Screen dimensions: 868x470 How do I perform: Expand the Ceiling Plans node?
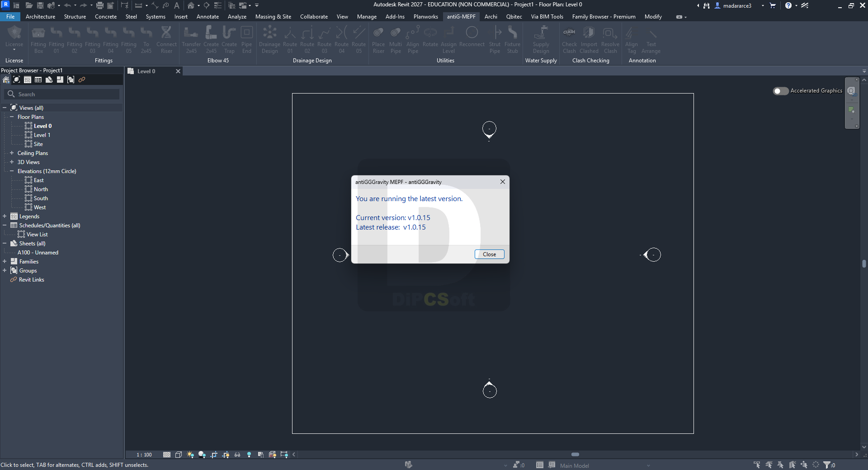pyautogui.click(x=12, y=153)
